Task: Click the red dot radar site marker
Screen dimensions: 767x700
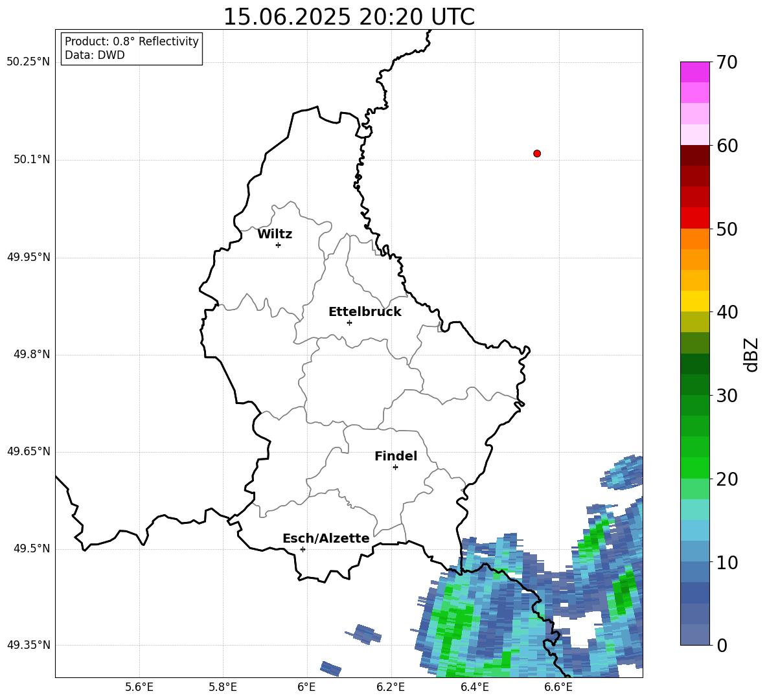Action: (x=536, y=153)
